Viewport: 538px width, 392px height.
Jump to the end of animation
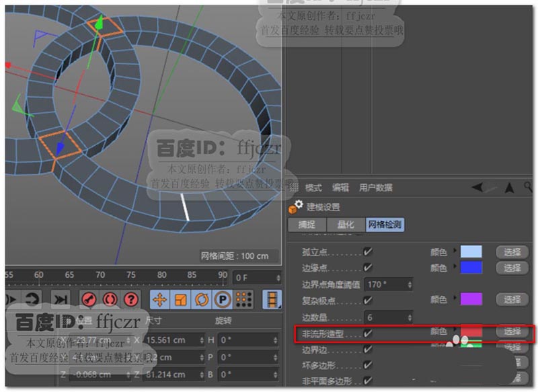[61, 299]
